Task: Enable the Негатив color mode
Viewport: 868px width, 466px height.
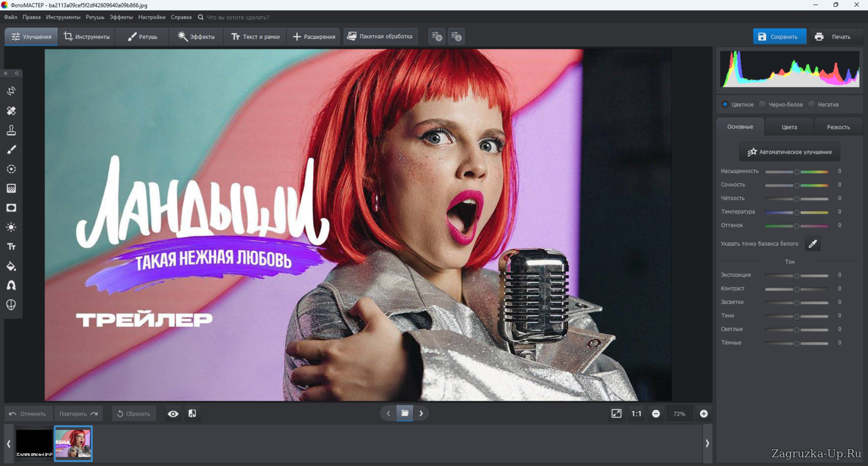Action: click(811, 105)
